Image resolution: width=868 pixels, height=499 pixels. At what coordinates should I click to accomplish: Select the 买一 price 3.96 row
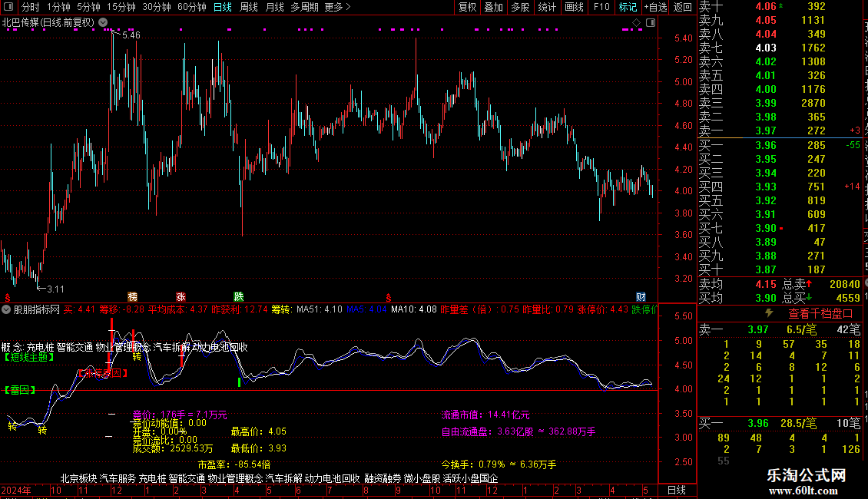tap(780, 145)
